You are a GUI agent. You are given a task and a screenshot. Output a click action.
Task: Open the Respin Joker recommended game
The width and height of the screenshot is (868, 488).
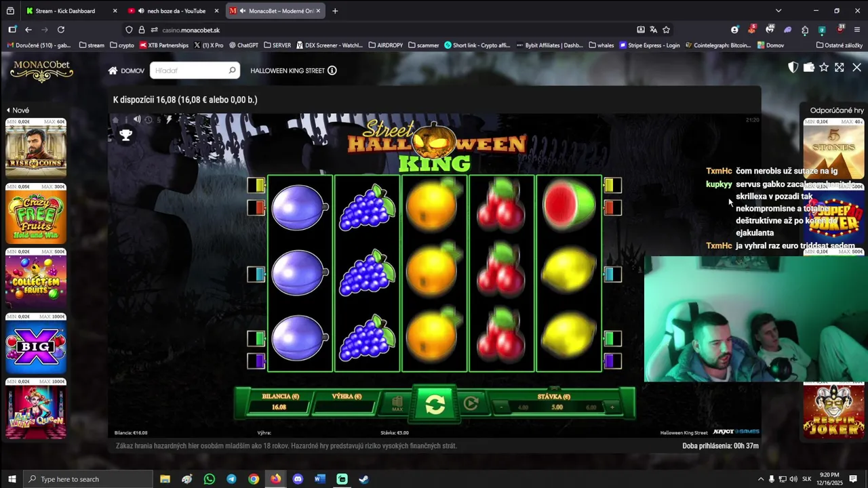(x=833, y=410)
